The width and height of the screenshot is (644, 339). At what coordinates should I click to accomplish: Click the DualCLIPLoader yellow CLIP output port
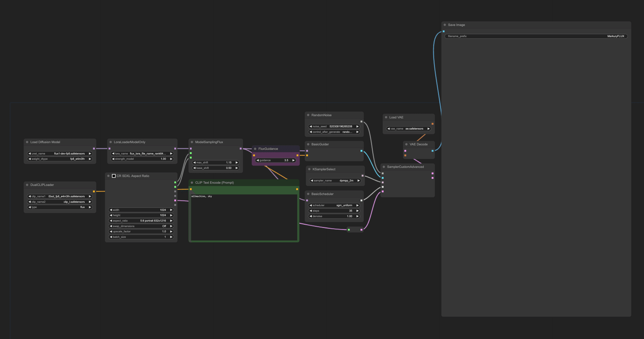click(x=94, y=191)
